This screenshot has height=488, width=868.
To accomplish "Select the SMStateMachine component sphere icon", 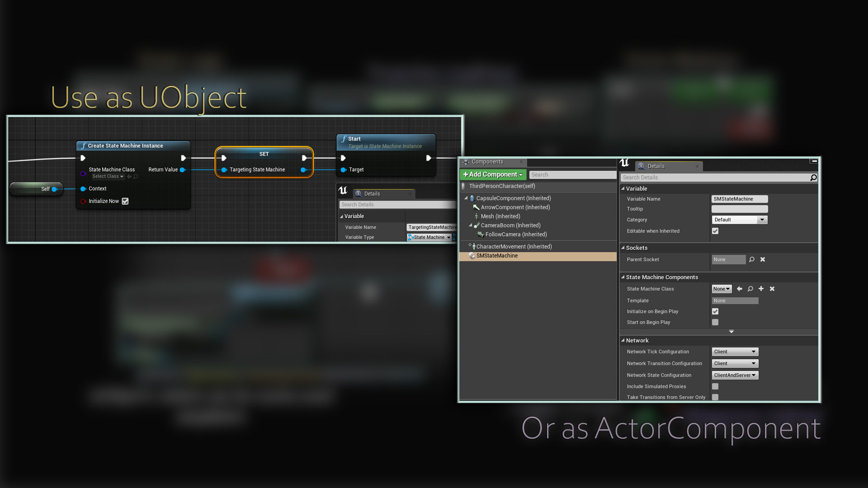I will tap(472, 256).
